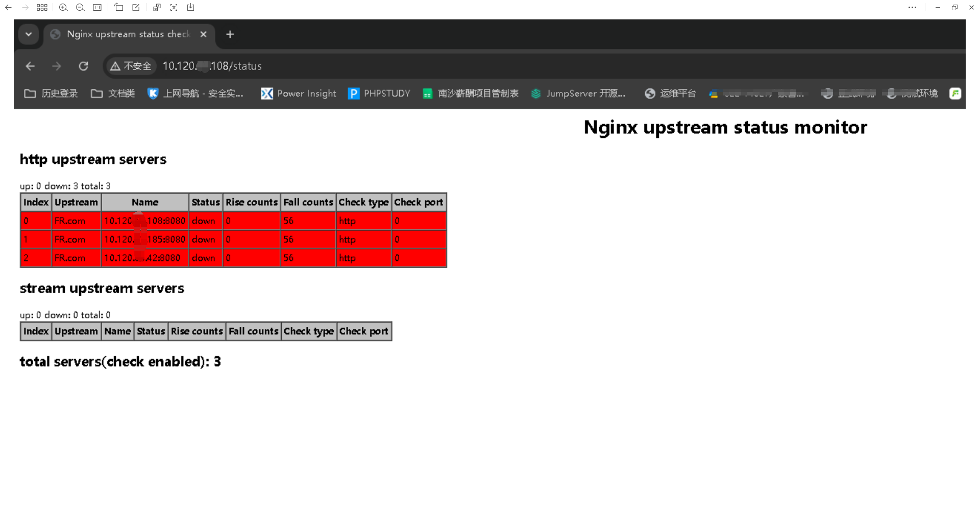980x526 pixels.
Task: Open the 历史登录 bookmarks folder
Action: tap(51, 93)
